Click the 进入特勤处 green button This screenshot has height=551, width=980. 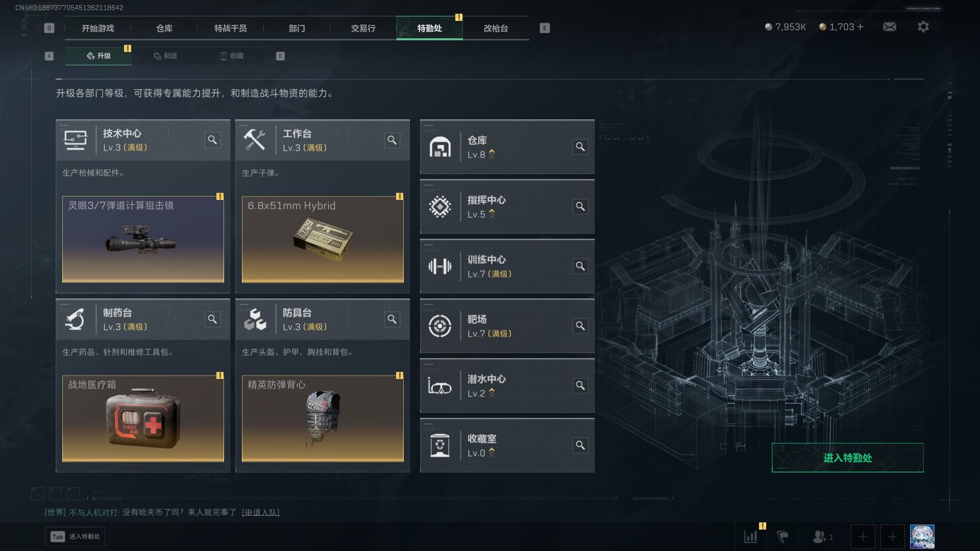point(848,458)
